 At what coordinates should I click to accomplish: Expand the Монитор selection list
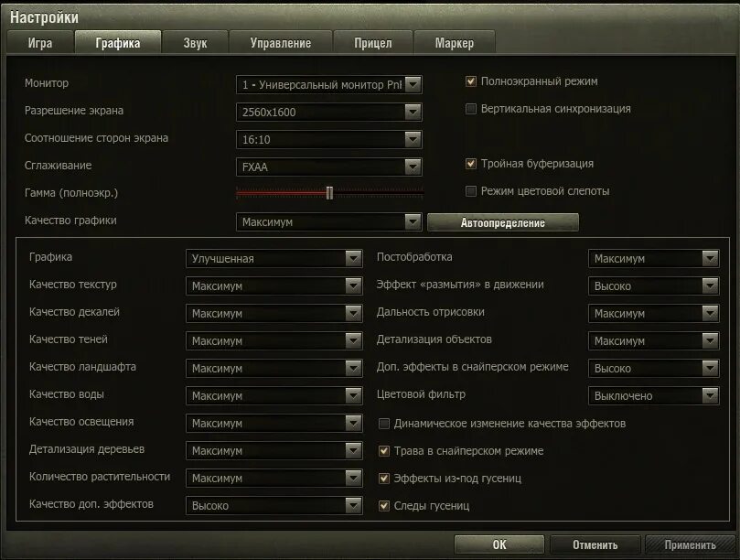tap(413, 83)
